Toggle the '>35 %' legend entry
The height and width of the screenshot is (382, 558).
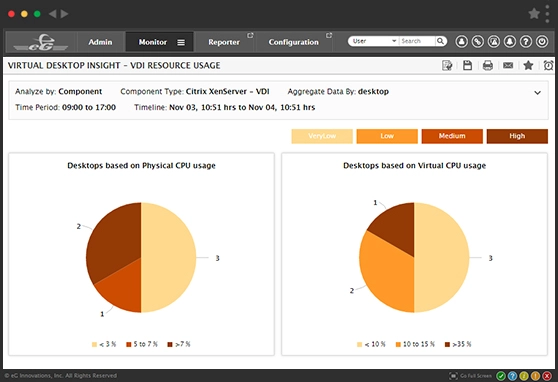[x=458, y=344]
